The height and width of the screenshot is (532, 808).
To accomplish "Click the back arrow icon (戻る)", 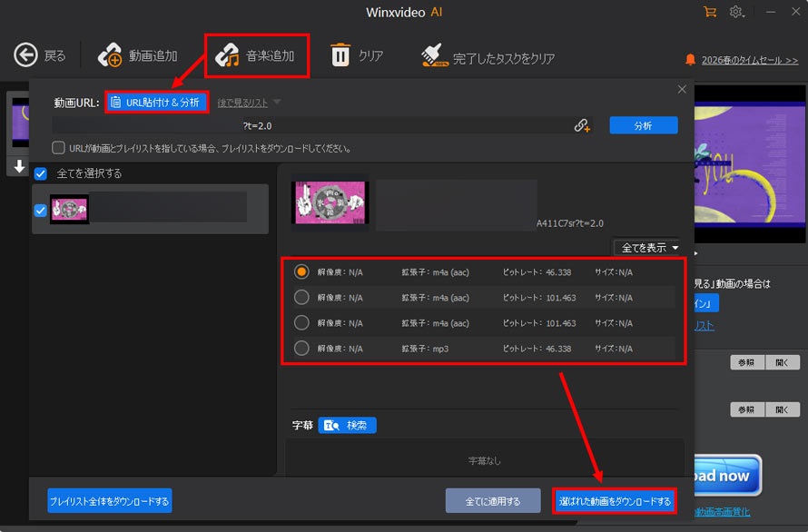I will pos(25,55).
